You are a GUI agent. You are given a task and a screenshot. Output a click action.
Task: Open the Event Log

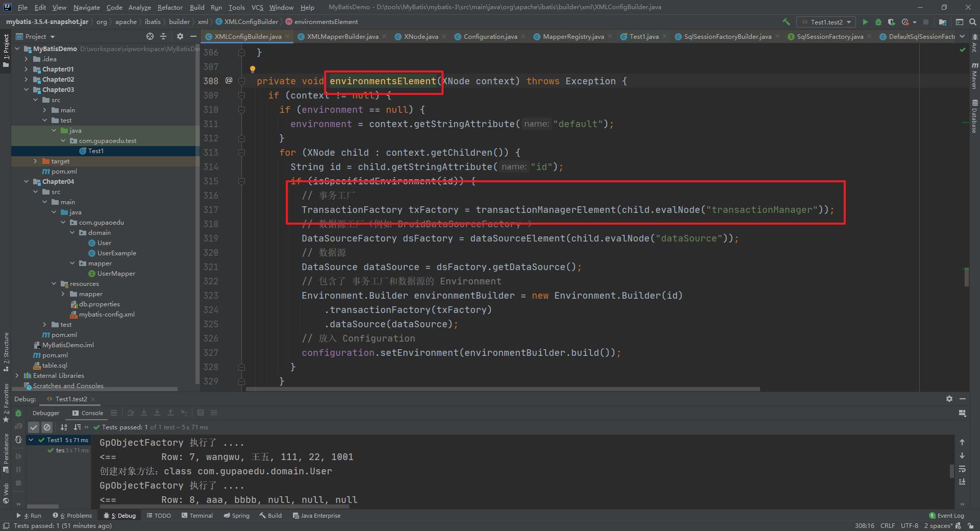pos(946,515)
